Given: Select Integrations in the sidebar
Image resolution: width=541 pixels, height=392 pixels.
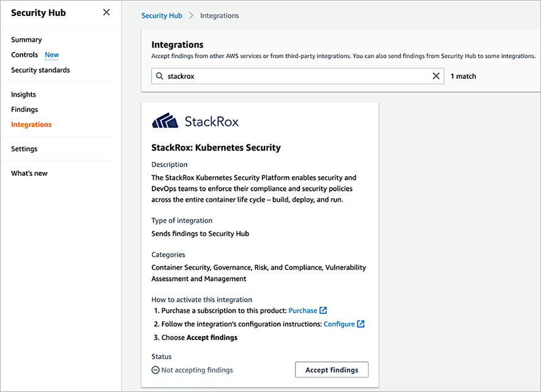Looking at the screenshot, I should [x=31, y=125].
